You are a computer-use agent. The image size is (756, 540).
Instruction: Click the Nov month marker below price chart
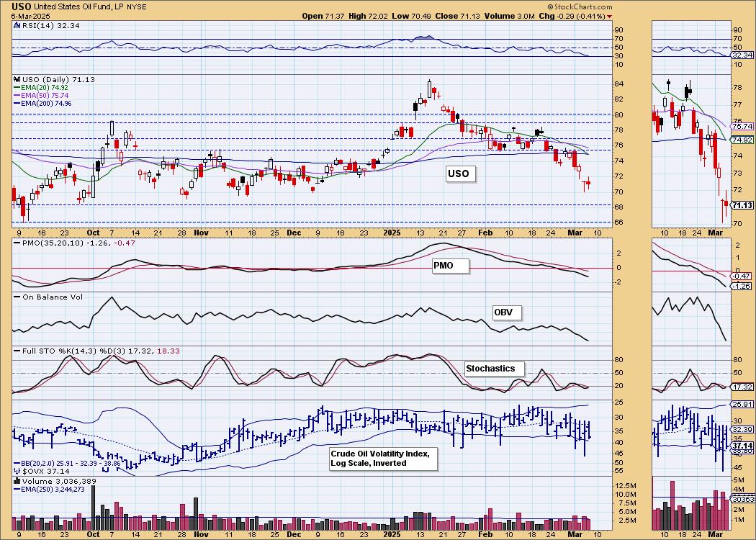[x=201, y=233]
